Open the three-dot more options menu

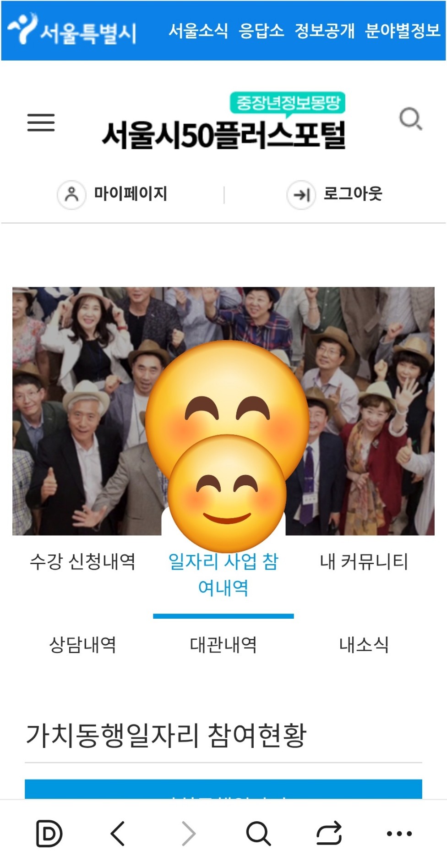point(399,834)
